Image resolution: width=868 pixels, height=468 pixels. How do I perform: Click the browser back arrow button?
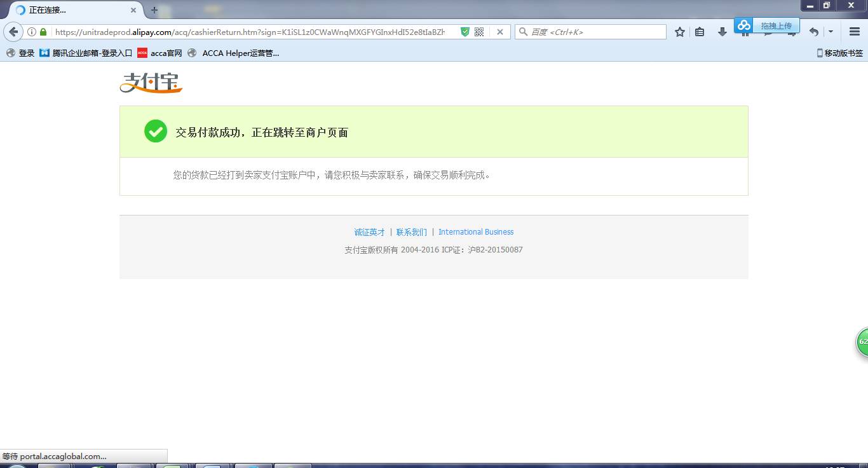(x=13, y=32)
